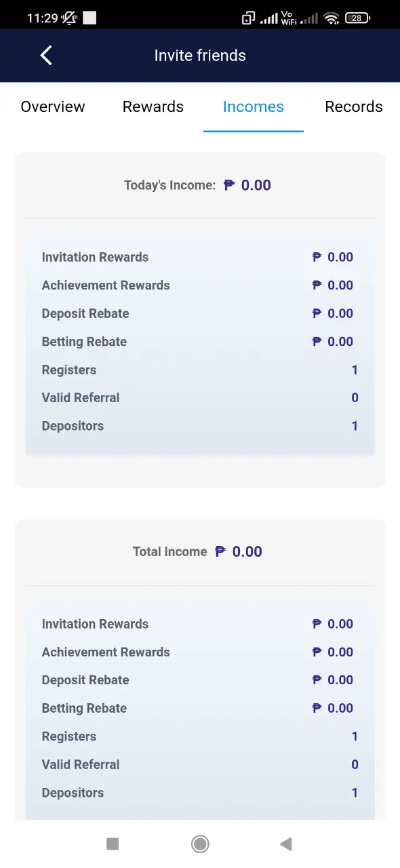
Task: Tap the Android recent apps square
Action: 113,844
